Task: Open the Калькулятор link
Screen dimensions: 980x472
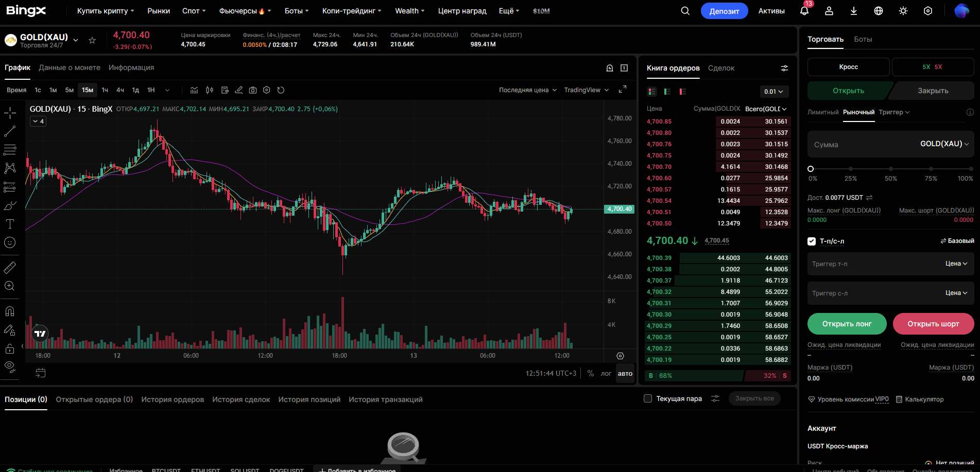Action: 920,399
